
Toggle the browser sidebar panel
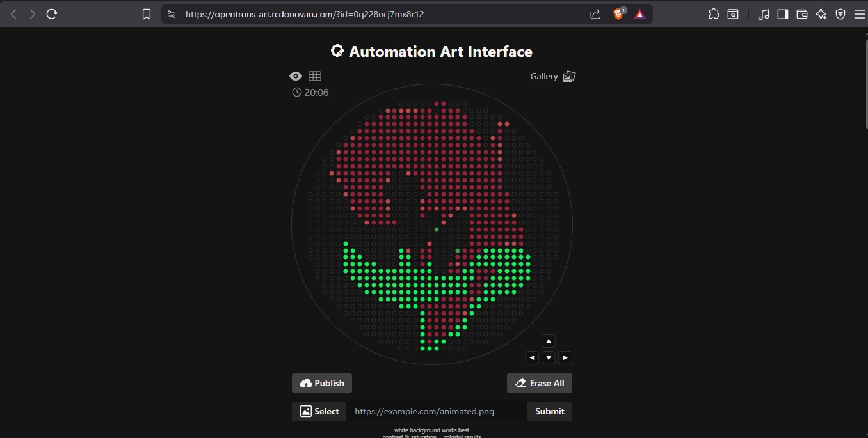pos(783,14)
